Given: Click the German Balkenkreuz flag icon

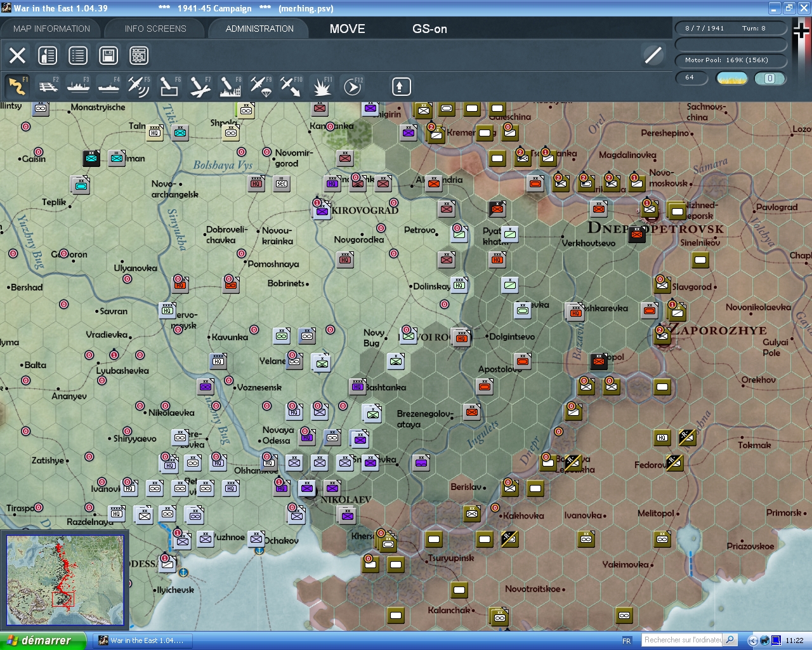Looking at the screenshot, I should (x=801, y=30).
